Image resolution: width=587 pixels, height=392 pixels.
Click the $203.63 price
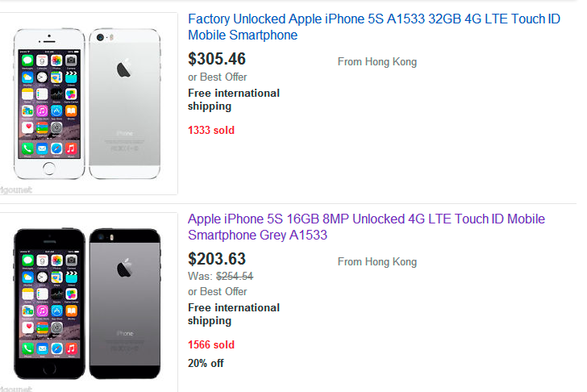pyautogui.click(x=217, y=259)
